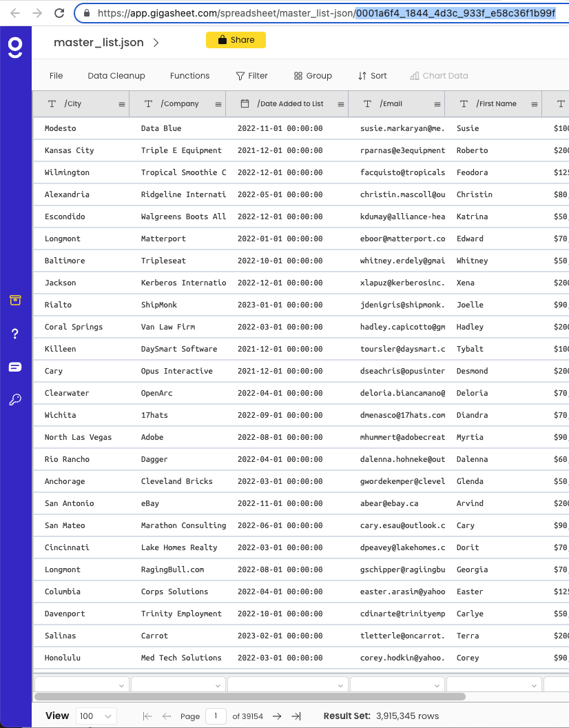Open the Data Cleanup menu
The width and height of the screenshot is (569, 728).
click(x=116, y=75)
